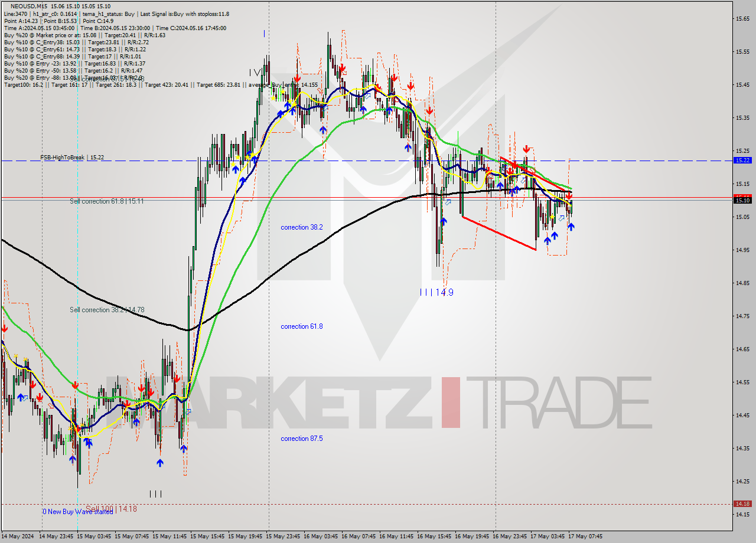Click the '14 May 23:45' time axis label

click(x=57, y=537)
